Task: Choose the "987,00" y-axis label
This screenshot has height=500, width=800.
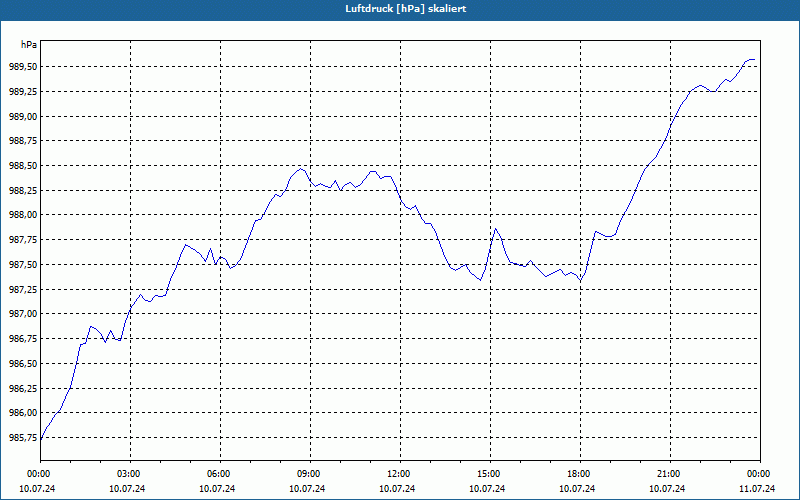Action: coord(23,314)
